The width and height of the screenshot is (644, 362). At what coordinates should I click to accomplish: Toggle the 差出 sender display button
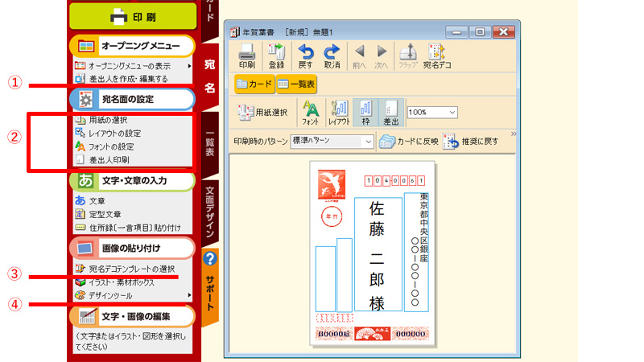[391, 113]
